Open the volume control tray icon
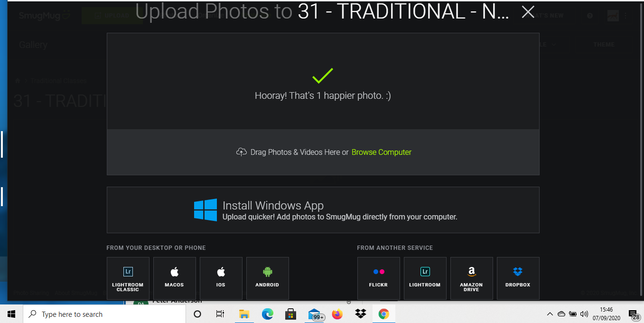Screen dimensions: 644x323 584,314
